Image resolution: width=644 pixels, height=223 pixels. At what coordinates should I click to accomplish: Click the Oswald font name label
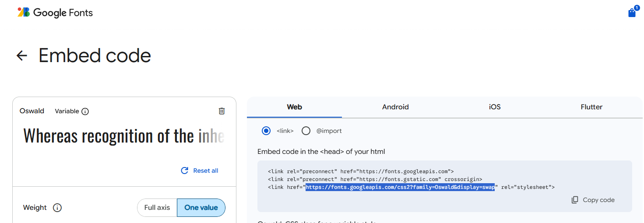coord(32,111)
